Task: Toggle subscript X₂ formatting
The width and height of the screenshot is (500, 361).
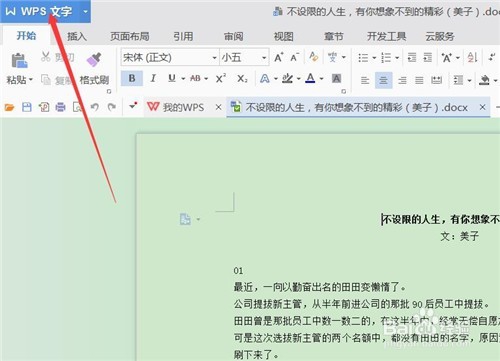Action: pyautogui.click(x=242, y=79)
